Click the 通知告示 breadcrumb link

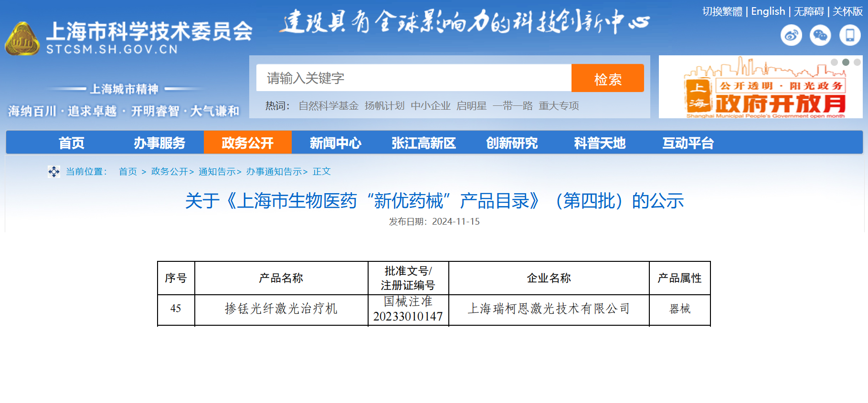[x=217, y=172]
